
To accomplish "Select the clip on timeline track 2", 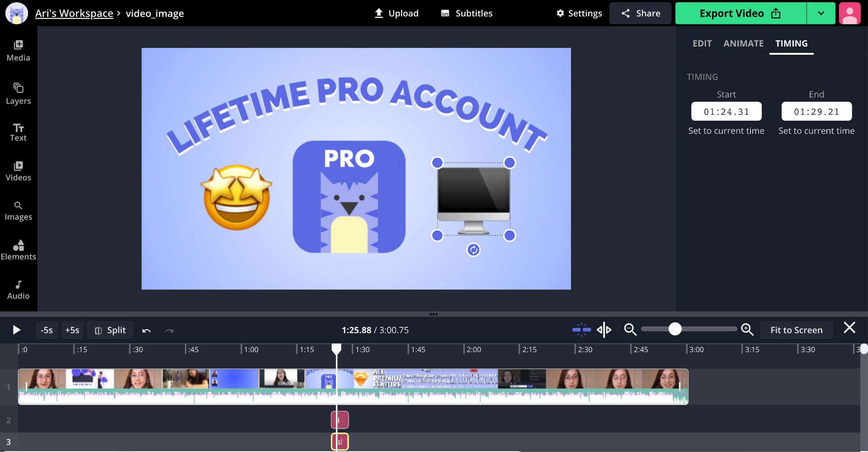I will pyautogui.click(x=340, y=420).
